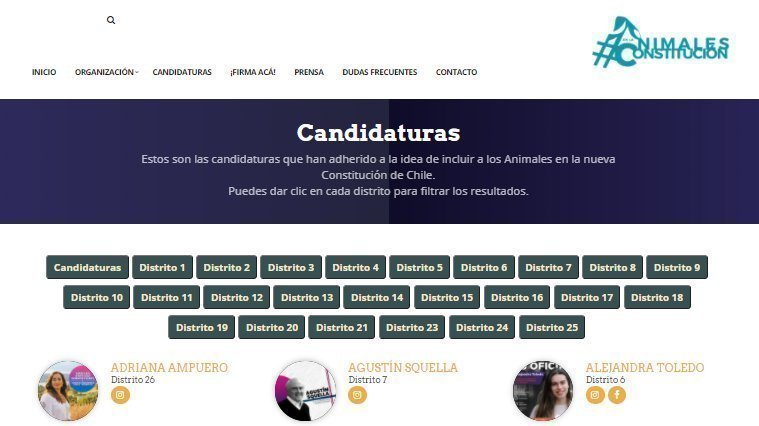759x426 pixels.
Task: Go to the Prensa menu item
Action: point(309,72)
